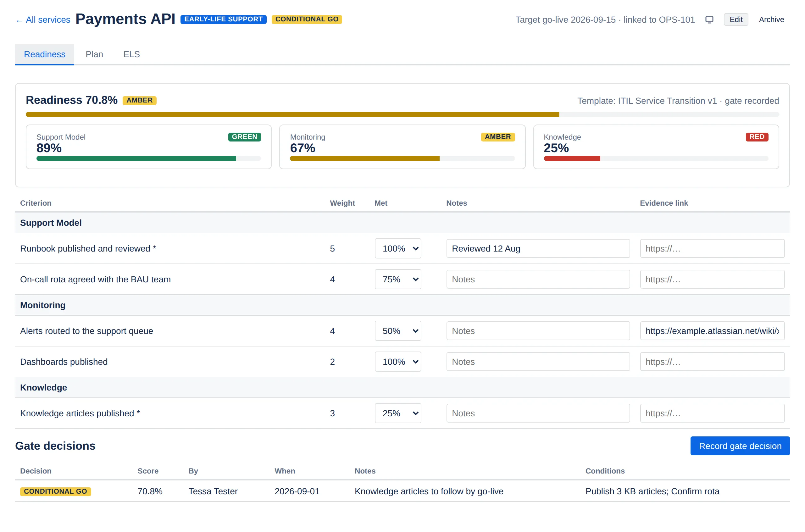Click evidence link field for Knowledge articles
The image size is (805, 532).
(x=712, y=413)
